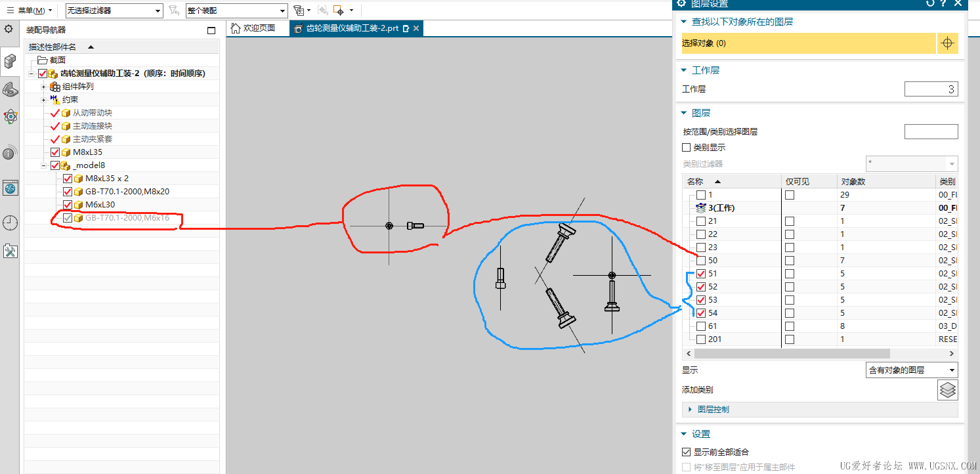980x474 pixels.
Task: Close the 齿轮测量仪辅助工装-2.prt tab
Action: [416, 28]
